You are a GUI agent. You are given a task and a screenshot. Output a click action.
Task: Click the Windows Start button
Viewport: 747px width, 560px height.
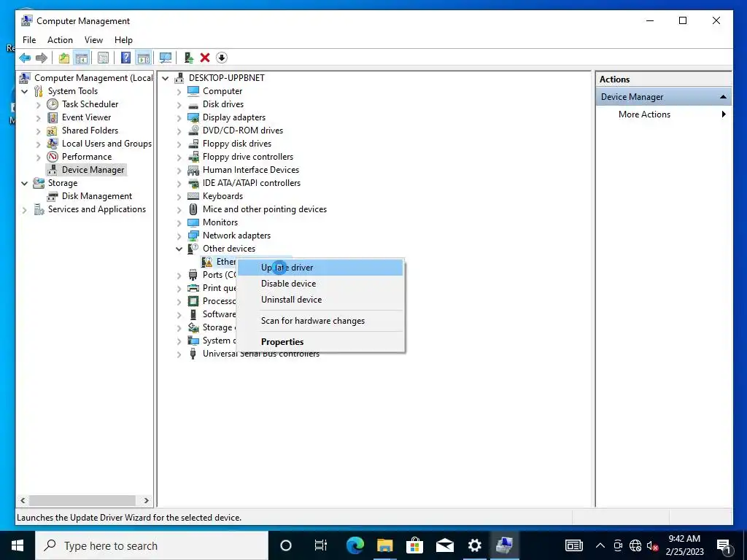[18, 545]
